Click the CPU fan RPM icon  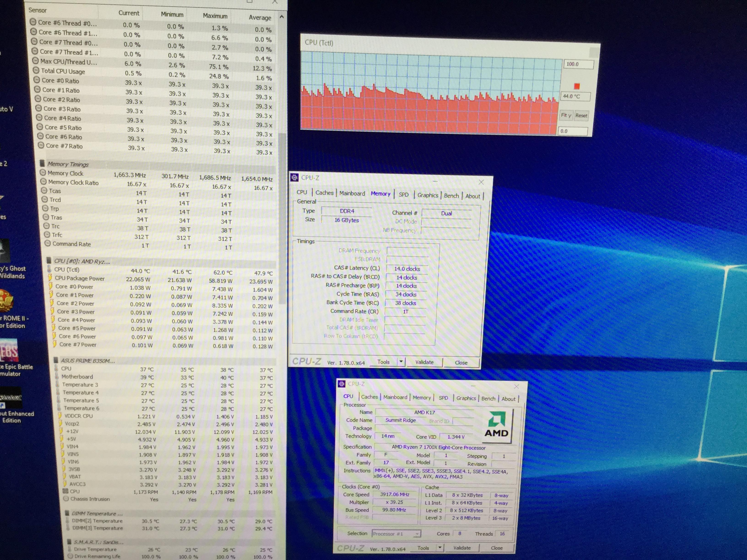pyautogui.click(x=65, y=491)
